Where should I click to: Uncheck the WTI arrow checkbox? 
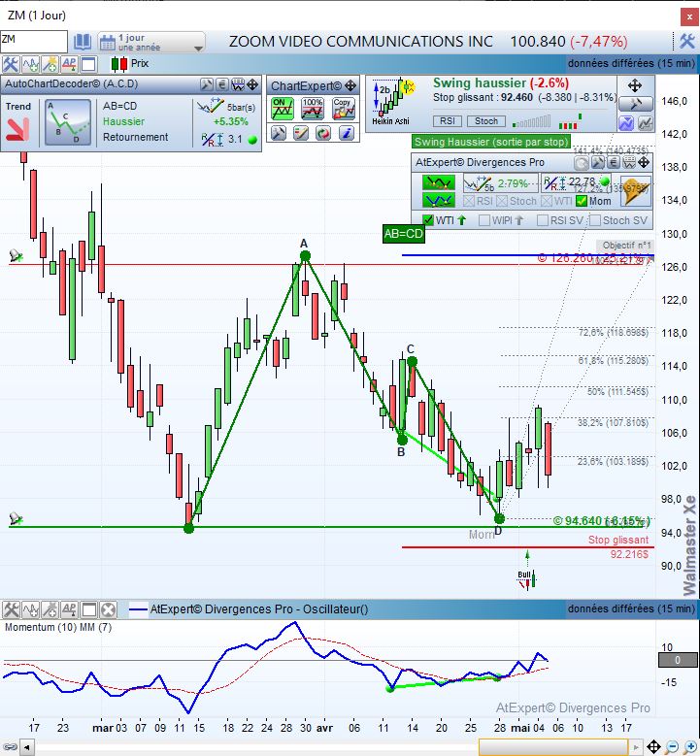428,220
